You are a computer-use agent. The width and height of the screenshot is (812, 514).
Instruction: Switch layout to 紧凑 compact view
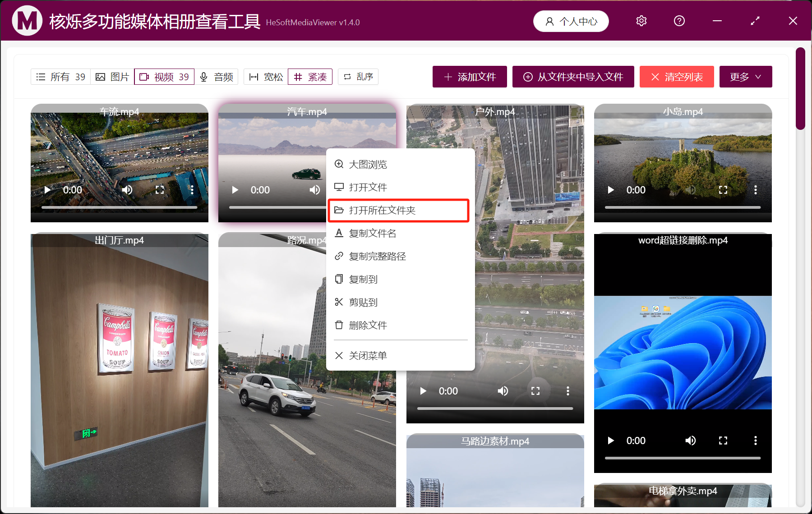click(310, 77)
